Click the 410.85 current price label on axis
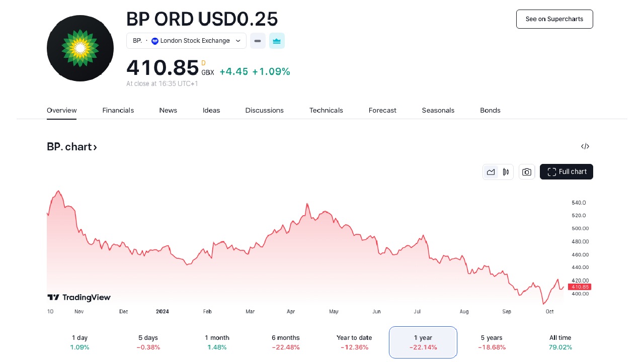644x362 pixels. pyautogui.click(x=580, y=287)
